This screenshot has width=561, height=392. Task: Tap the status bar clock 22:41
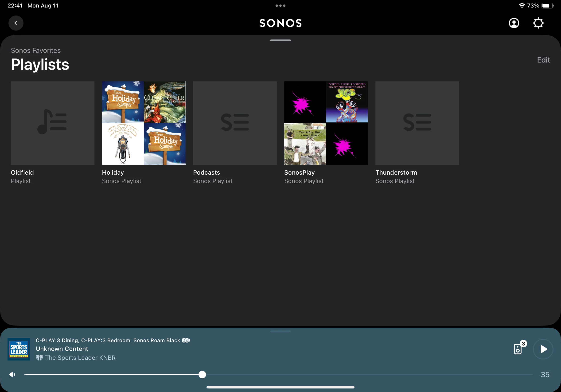click(15, 6)
